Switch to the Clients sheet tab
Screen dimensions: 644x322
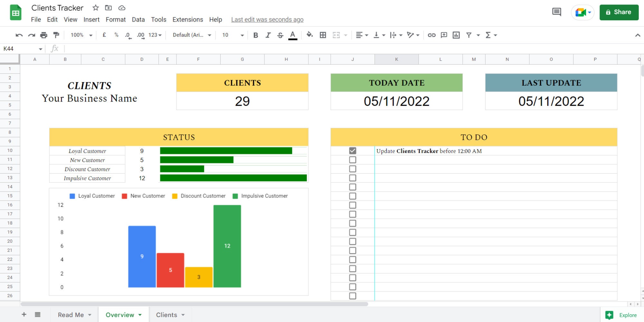coord(167,315)
